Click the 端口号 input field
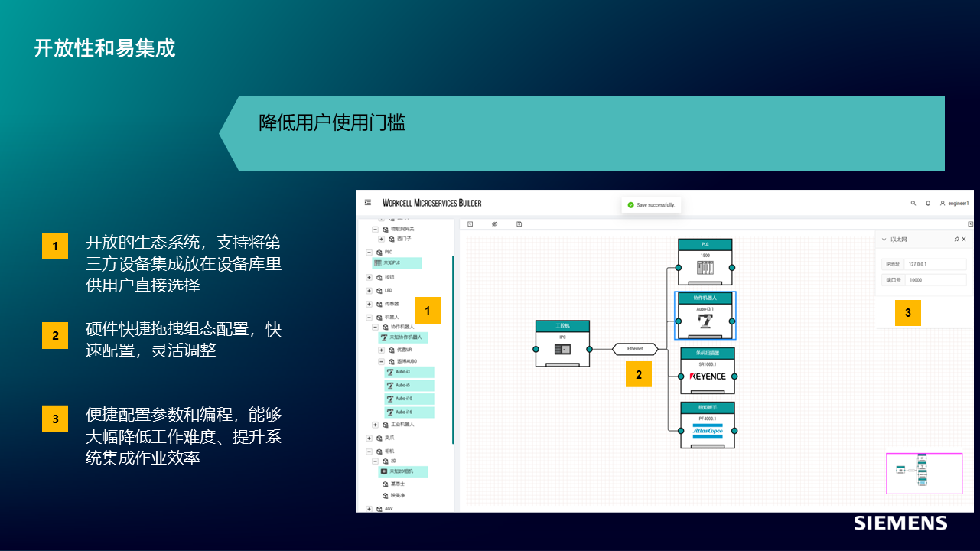Viewport: 980px width, 551px height. [936, 280]
